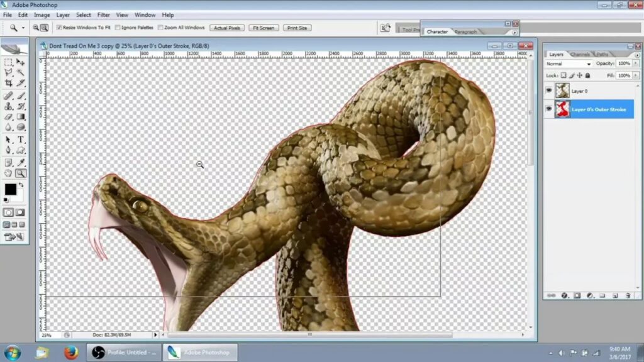This screenshot has height=362, width=644.
Task: Activate the Rectangular Marquee tool
Action: [x=9, y=62]
